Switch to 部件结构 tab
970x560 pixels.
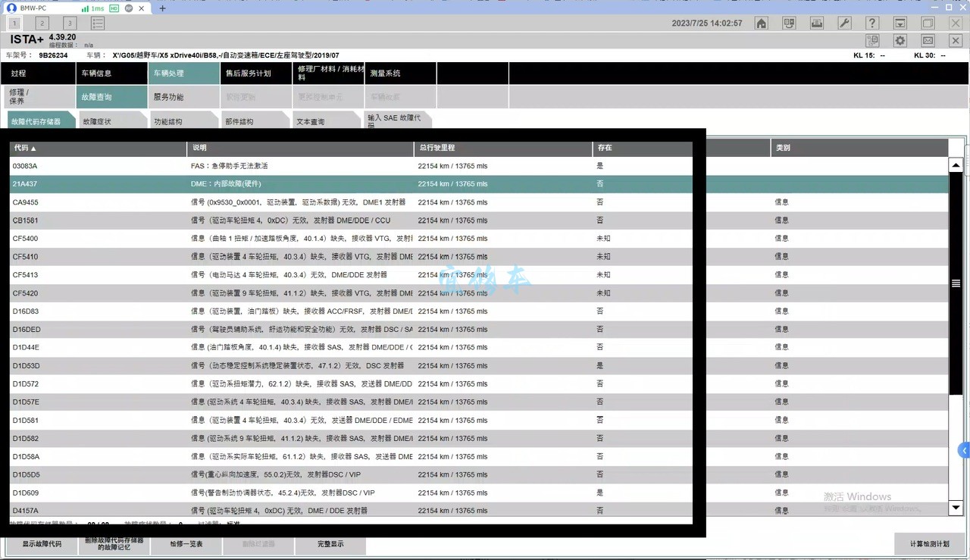coord(255,121)
